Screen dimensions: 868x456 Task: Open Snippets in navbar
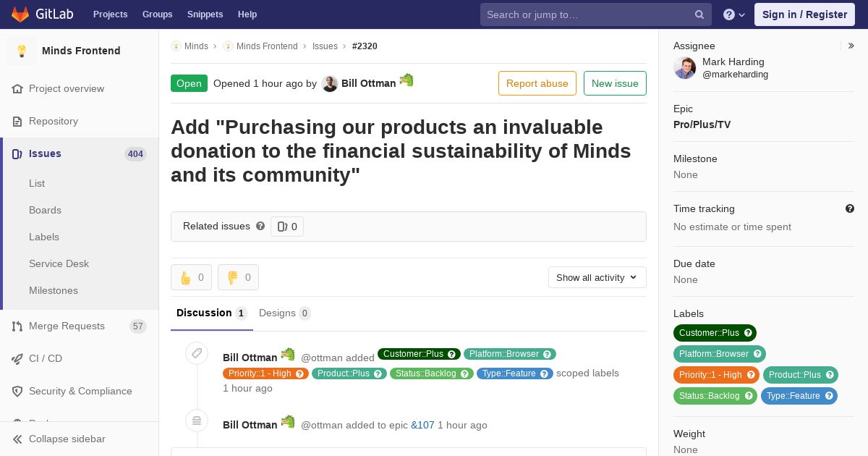[x=205, y=14]
